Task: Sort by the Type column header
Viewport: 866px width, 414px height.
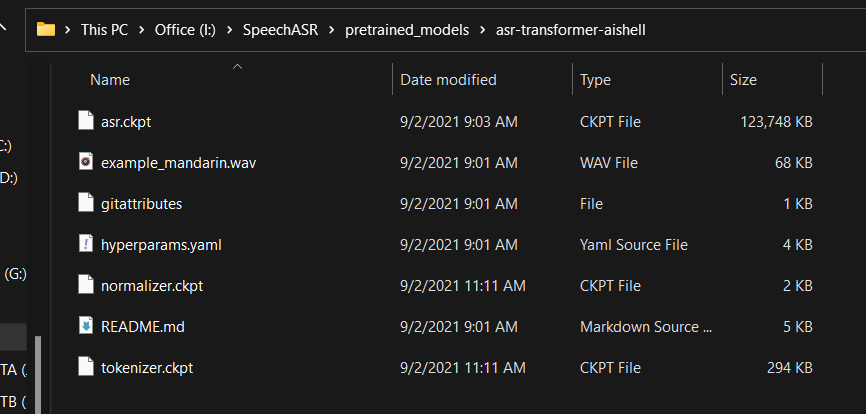Action: tap(595, 80)
